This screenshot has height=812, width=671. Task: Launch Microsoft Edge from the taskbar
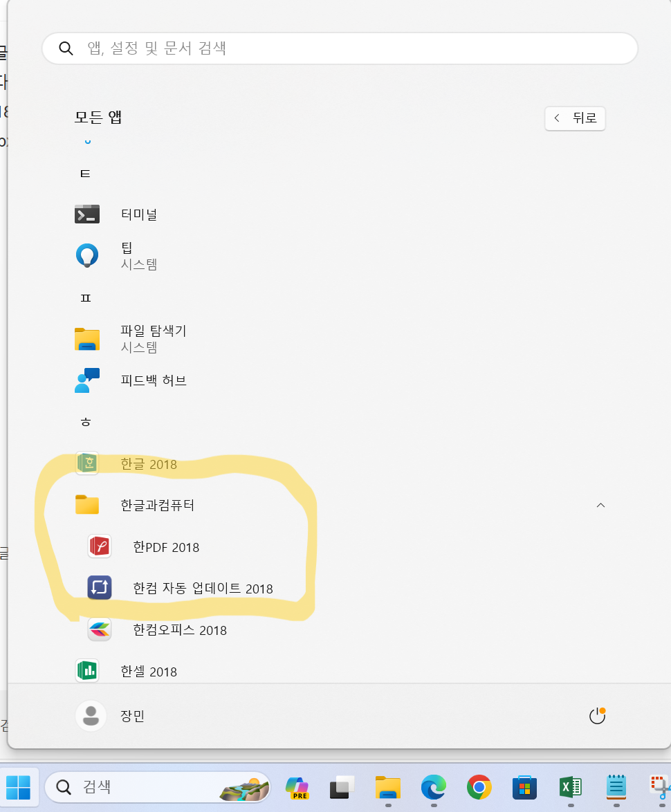433,788
